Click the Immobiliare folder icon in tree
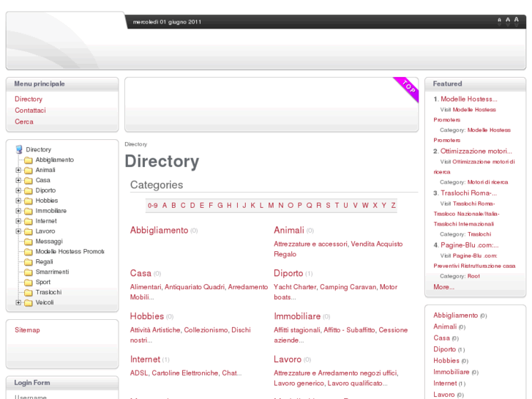532x399 pixels. (x=29, y=211)
